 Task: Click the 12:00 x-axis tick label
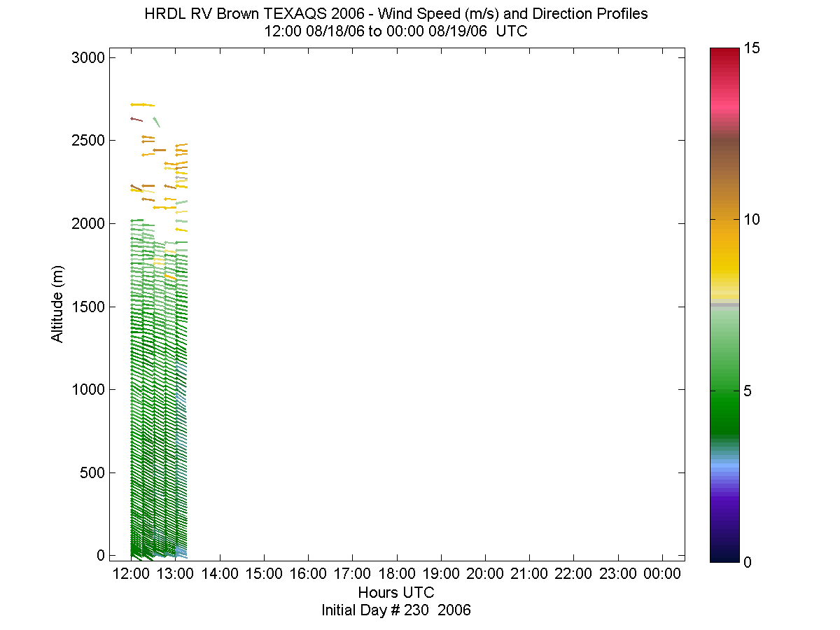pyautogui.click(x=132, y=574)
